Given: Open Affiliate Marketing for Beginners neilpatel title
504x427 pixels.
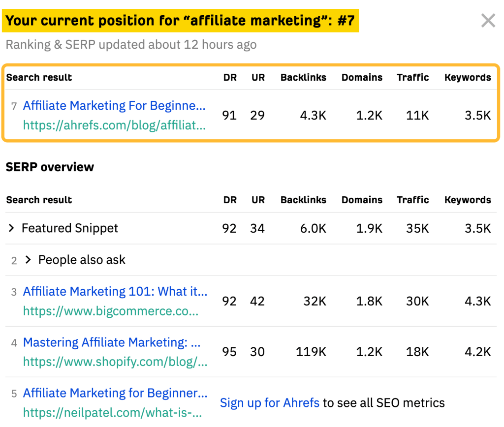Looking at the screenshot, I should pyautogui.click(x=115, y=393).
